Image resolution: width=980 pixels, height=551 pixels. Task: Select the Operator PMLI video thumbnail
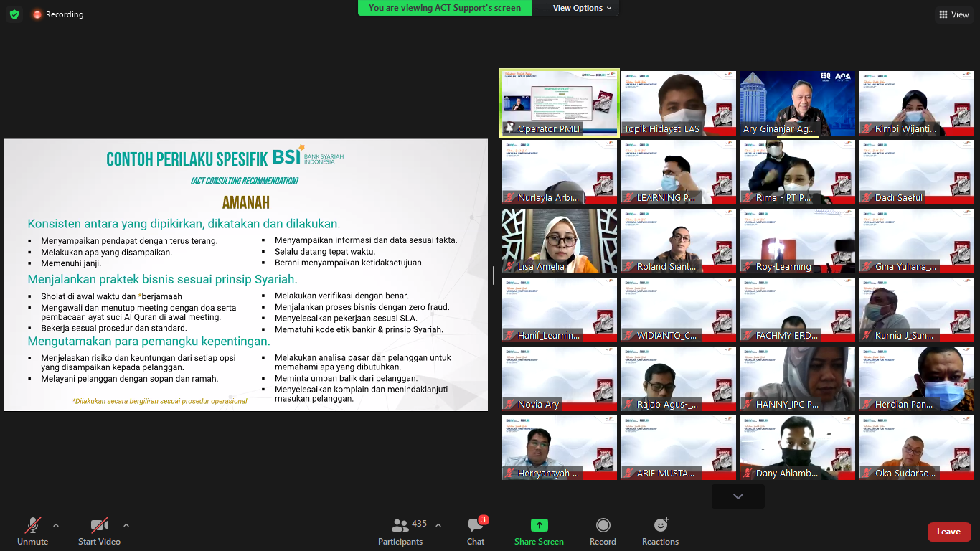point(559,103)
